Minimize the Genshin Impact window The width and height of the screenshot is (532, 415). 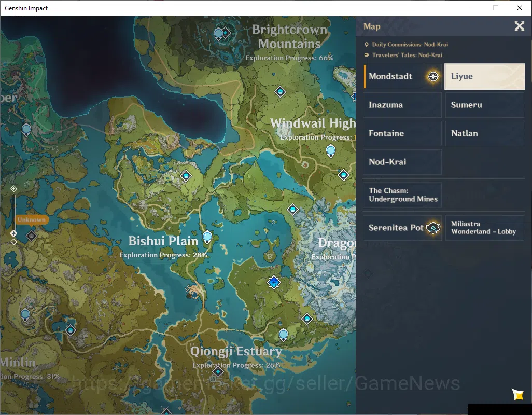[x=472, y=8]
